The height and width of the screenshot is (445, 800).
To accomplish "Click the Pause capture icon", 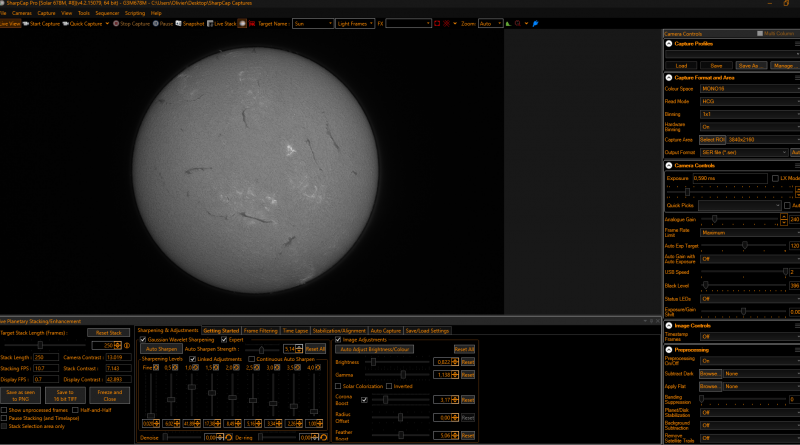I will pos(156,23).
